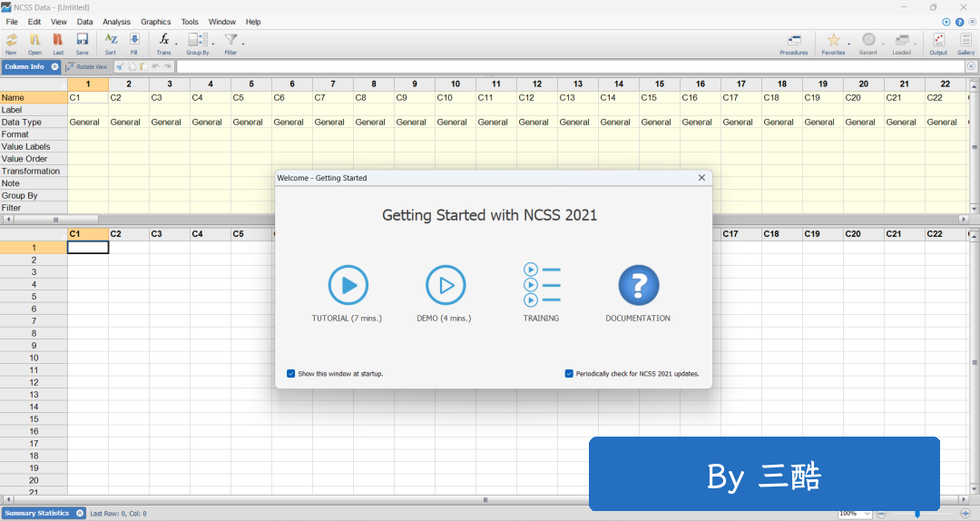Click the Paste clipboard icon
980x521 pixels.
tap(143, 67)
